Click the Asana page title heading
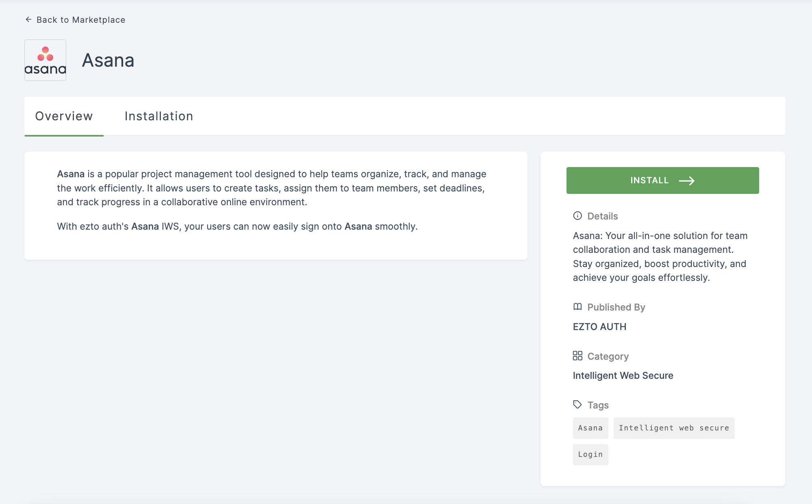The image size is (812, 504). 108,60
